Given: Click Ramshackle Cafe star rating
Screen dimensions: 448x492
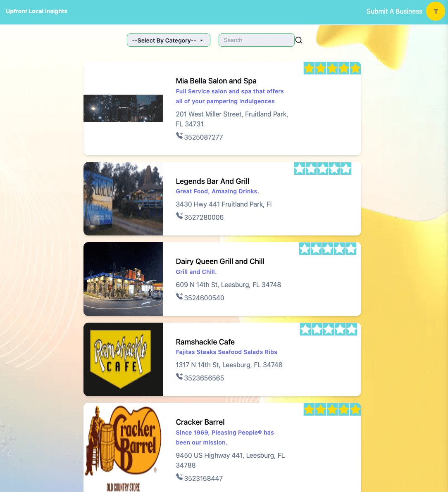Looking at the screenshot, I should pyautogui.click(x=329, y=329).
